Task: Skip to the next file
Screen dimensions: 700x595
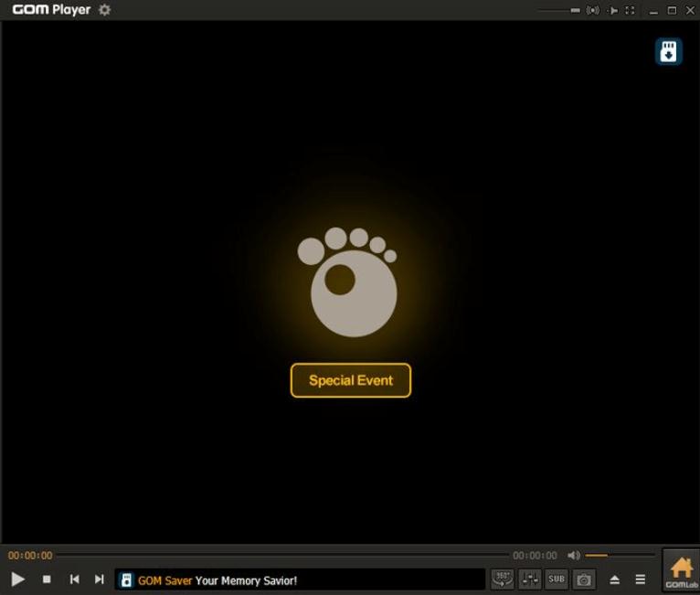Action: click(x=99, y=579)
